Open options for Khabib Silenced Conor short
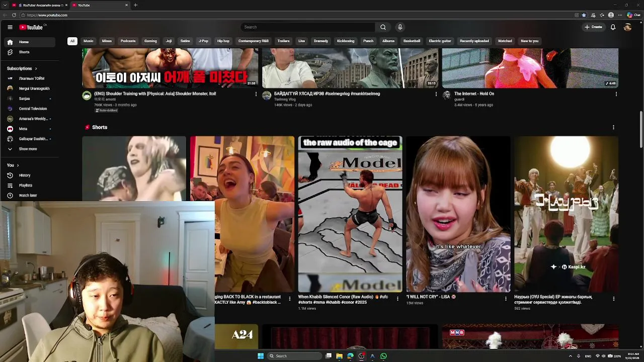This screenshot has height=362, width=644. [x=397, y=299]
